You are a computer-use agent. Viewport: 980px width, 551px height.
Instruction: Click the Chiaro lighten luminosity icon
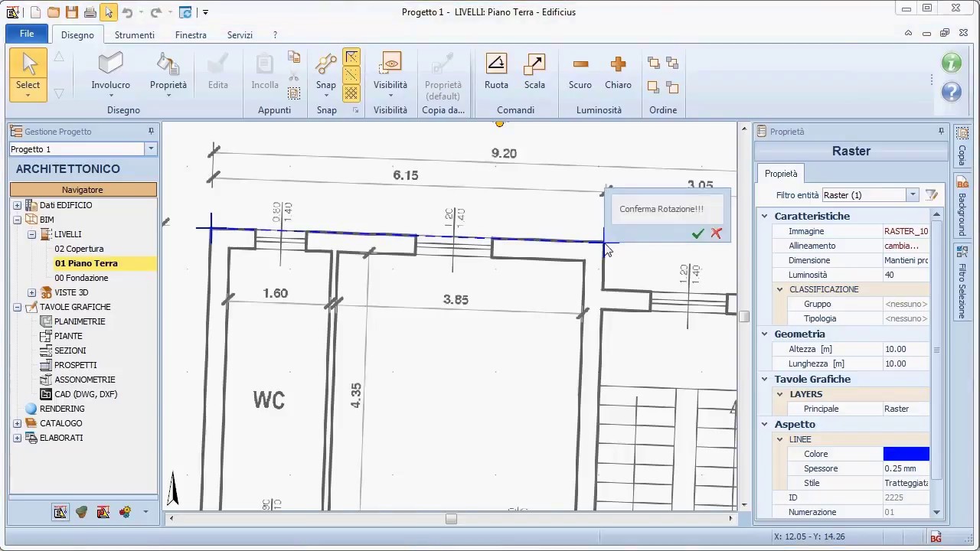coord(618,64)
